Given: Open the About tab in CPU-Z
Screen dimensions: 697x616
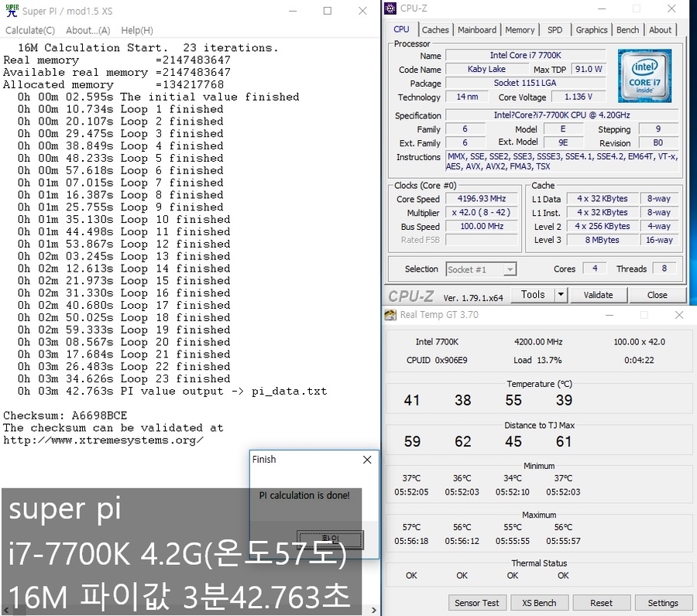Looking at the screenshot, I should point(660,29).
